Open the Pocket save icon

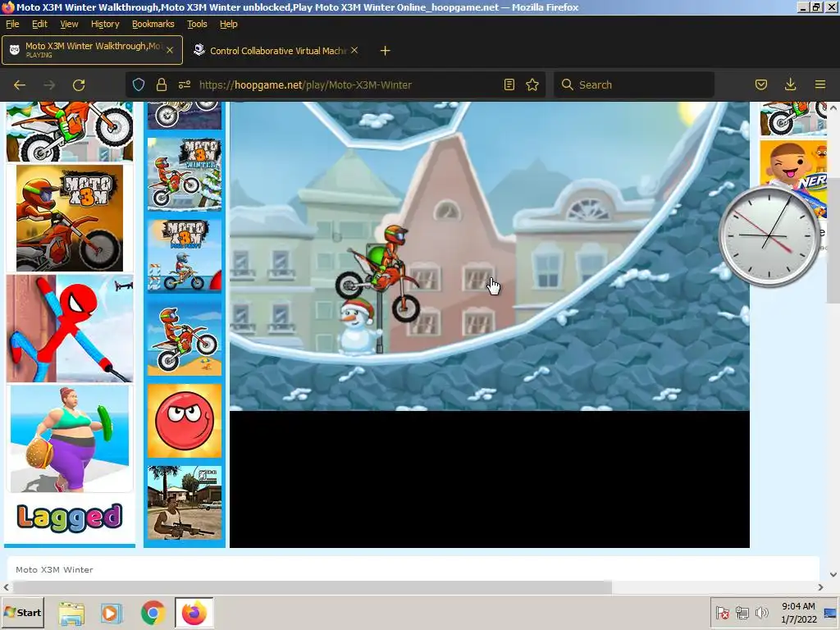coord(760,84)
